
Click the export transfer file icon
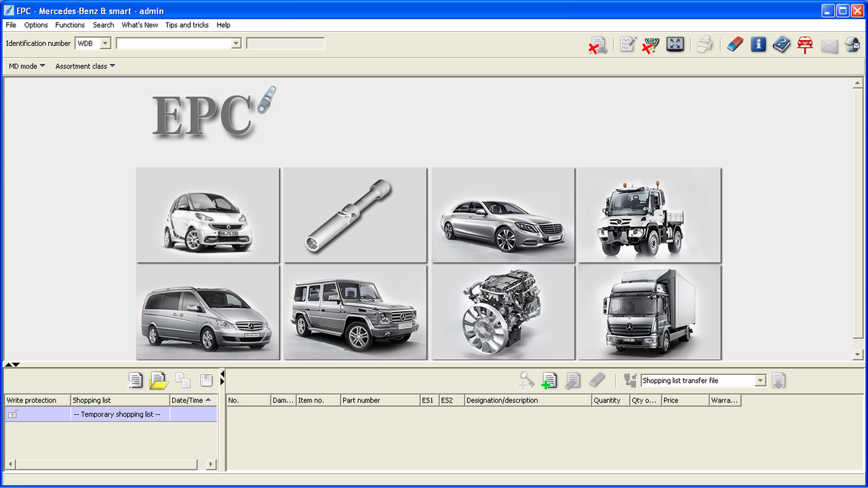pyautogui.click(x=778, y=380)
